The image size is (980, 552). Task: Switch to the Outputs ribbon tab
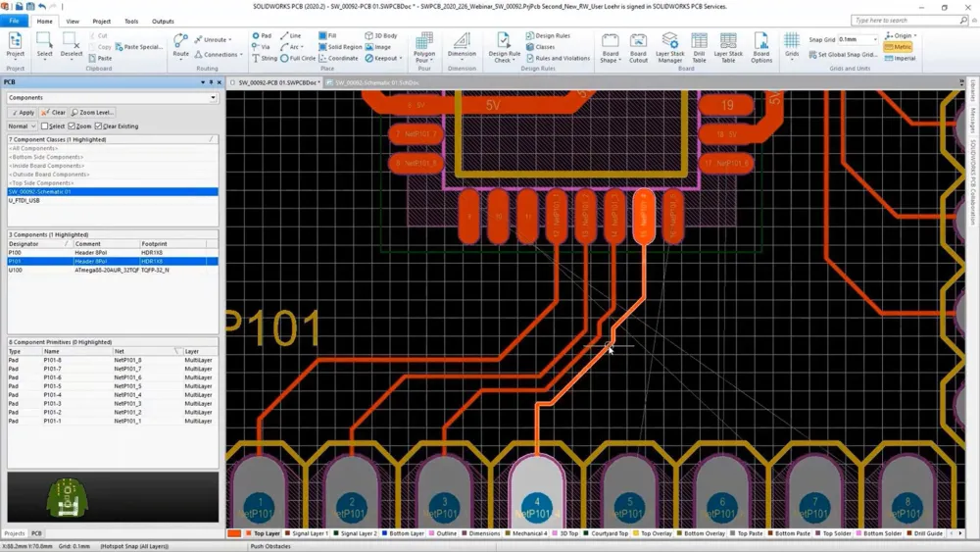pos(163,22)
